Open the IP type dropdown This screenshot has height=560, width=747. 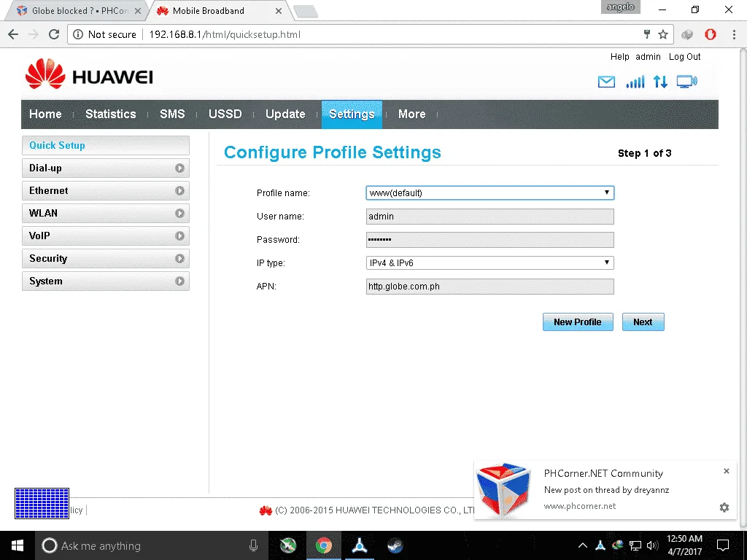point(489,262)
